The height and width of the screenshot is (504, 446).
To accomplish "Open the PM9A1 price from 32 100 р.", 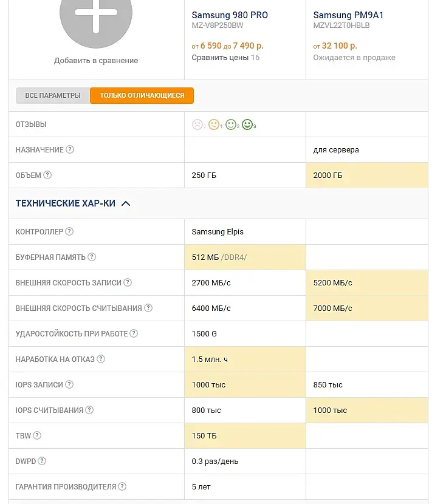I will (335, 46).
